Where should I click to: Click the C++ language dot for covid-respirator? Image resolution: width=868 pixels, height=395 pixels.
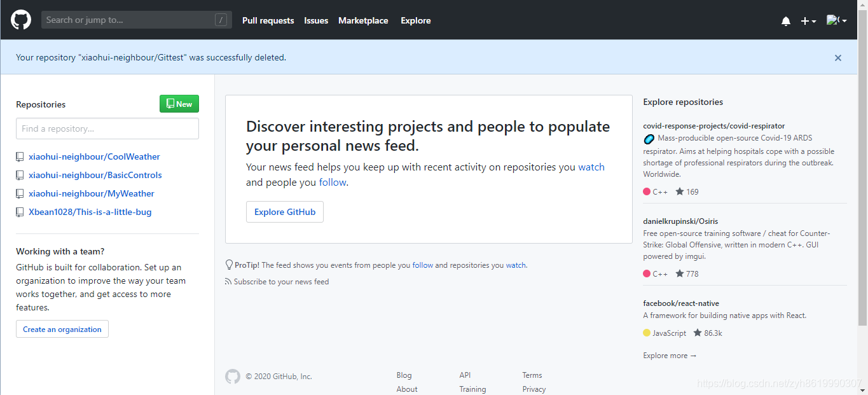[x=647, y=191]
